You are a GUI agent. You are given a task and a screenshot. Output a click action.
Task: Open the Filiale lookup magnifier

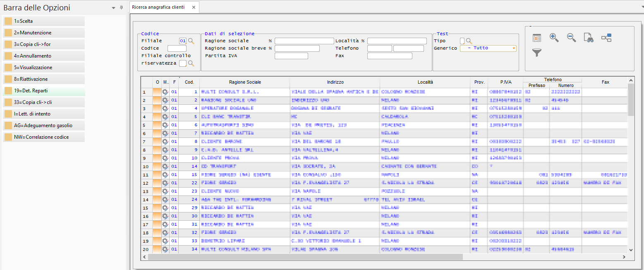(191, 41)
